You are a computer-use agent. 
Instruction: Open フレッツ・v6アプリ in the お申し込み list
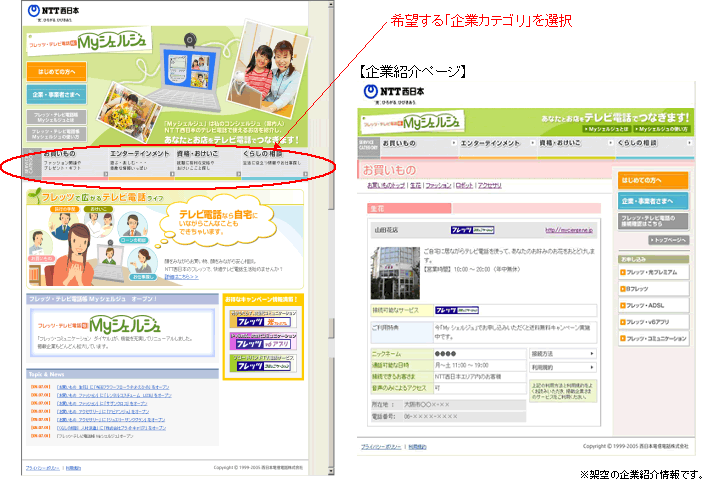(654, 322)
